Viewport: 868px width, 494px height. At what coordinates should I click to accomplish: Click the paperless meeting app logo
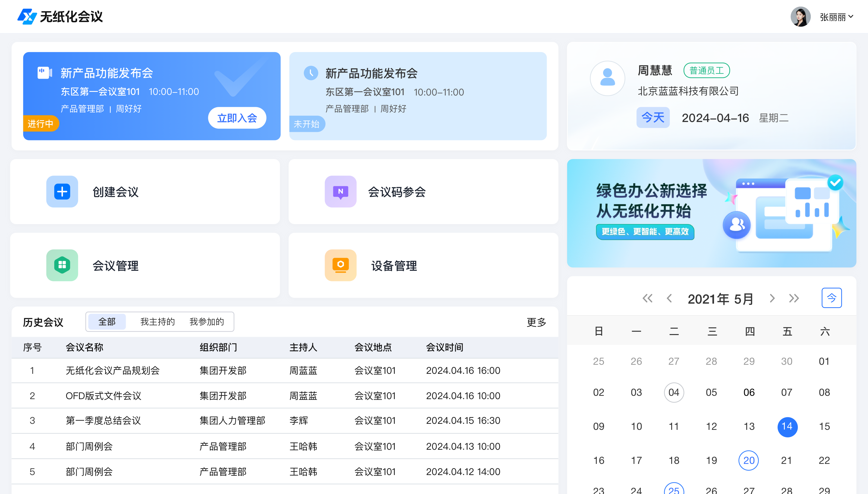pos(27,16)
